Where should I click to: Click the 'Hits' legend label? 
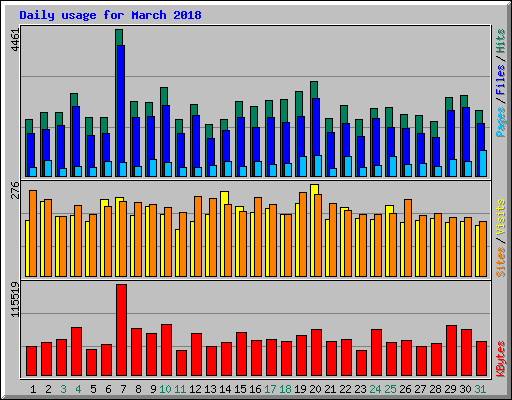pyautogui.click(x=501, y=41)
